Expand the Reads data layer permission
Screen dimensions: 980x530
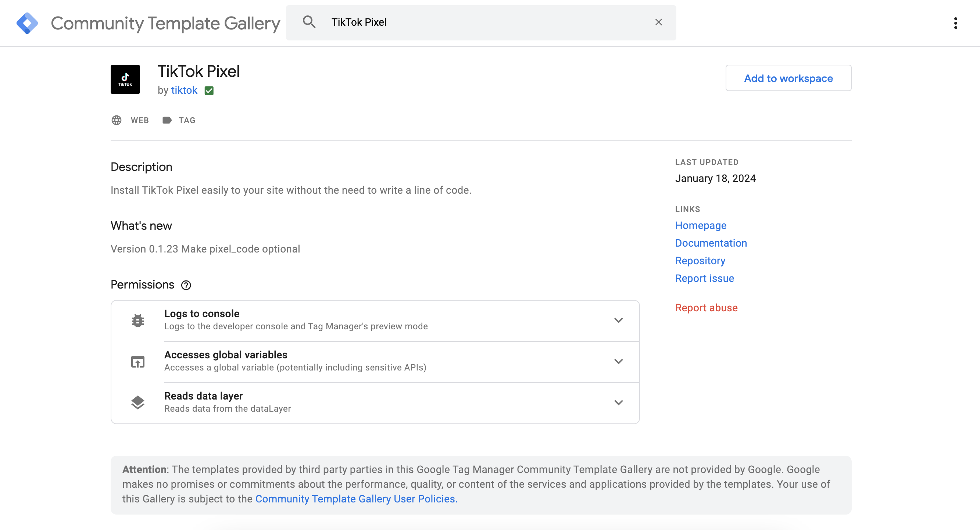tap(619, 402)
